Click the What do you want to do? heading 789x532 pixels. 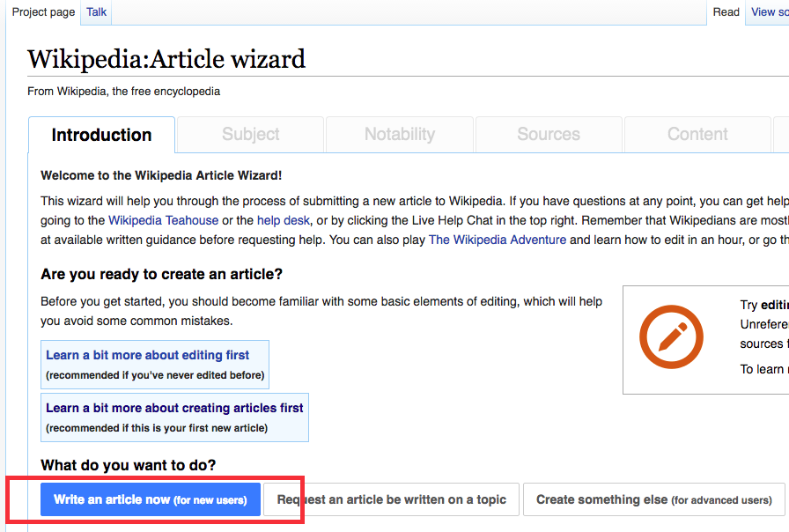(129, 465)
